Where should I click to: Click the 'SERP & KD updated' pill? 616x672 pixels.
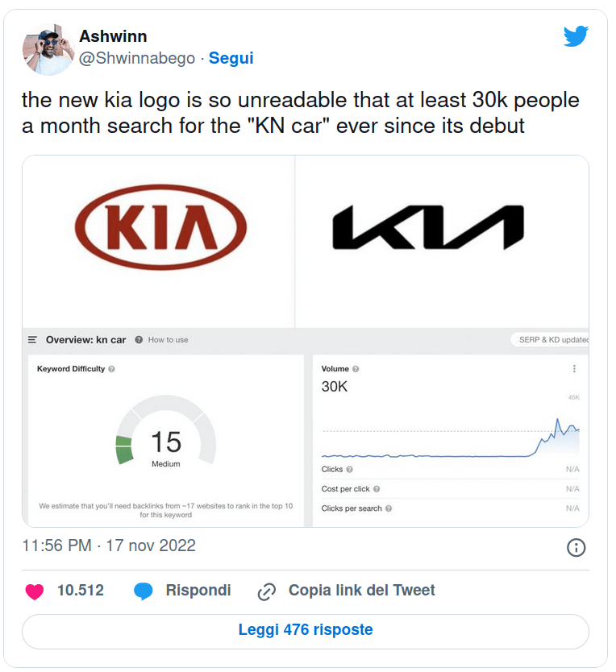pos(551,339)
